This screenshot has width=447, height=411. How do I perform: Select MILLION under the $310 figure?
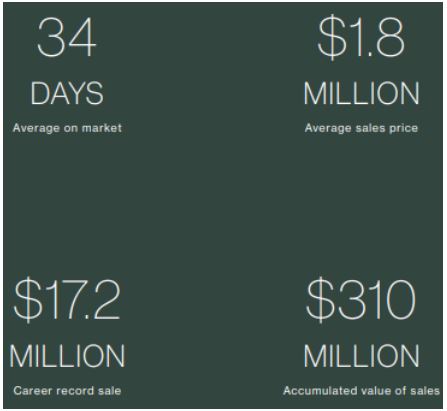tap(361, 356)
